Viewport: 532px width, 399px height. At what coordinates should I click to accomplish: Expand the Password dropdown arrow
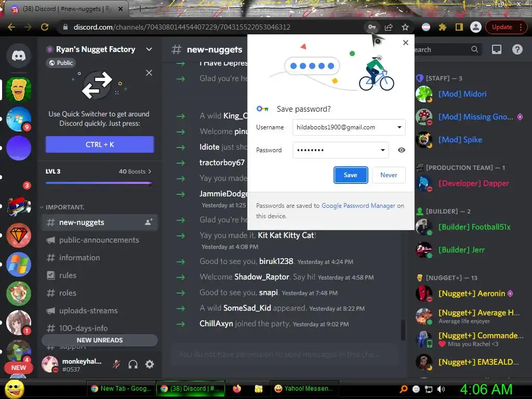point(383,150)
